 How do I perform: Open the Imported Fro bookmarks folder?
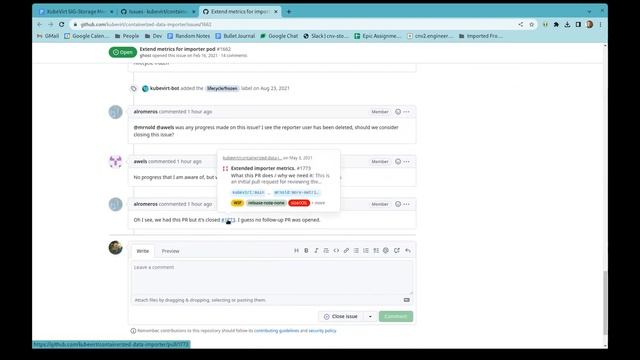480,36
